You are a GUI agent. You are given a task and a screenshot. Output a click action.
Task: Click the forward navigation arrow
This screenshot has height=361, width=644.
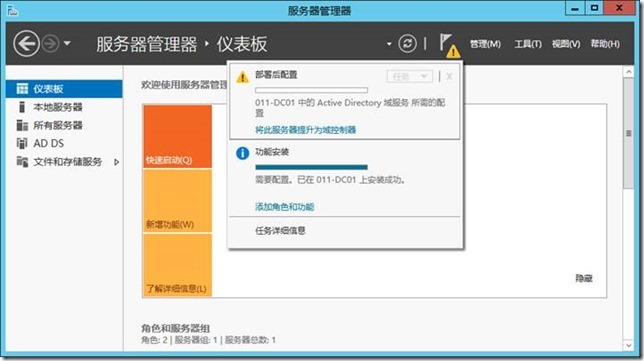pos(51,44)
